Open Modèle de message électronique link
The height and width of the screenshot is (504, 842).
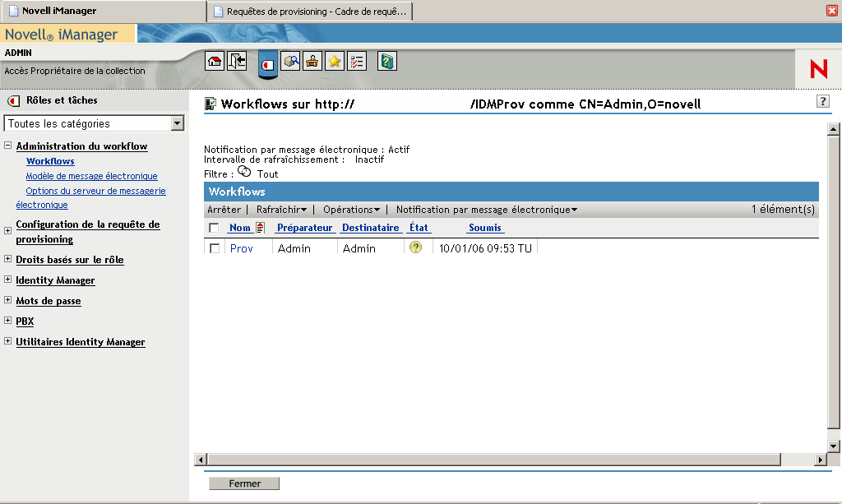[x=92, y=176]
